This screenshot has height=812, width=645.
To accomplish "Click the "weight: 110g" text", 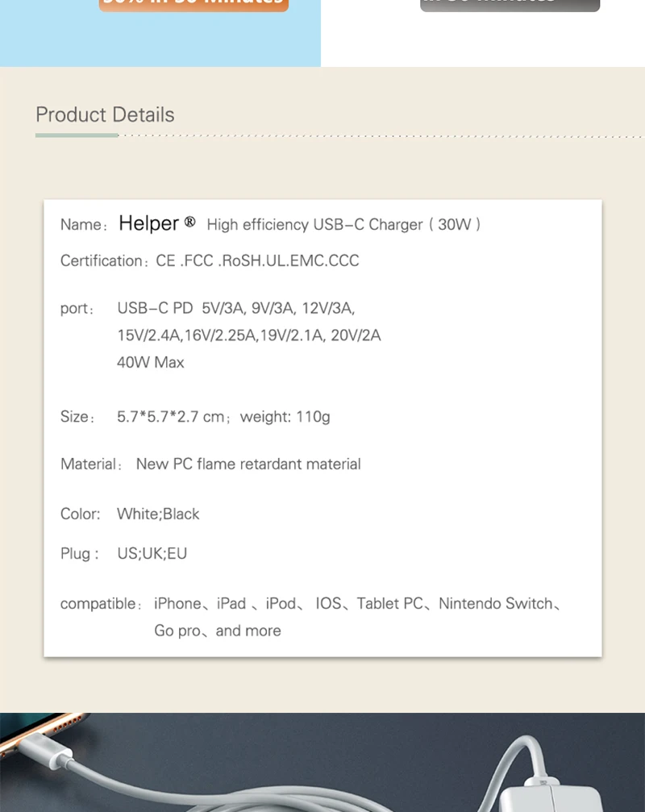I will pos(285,416).
